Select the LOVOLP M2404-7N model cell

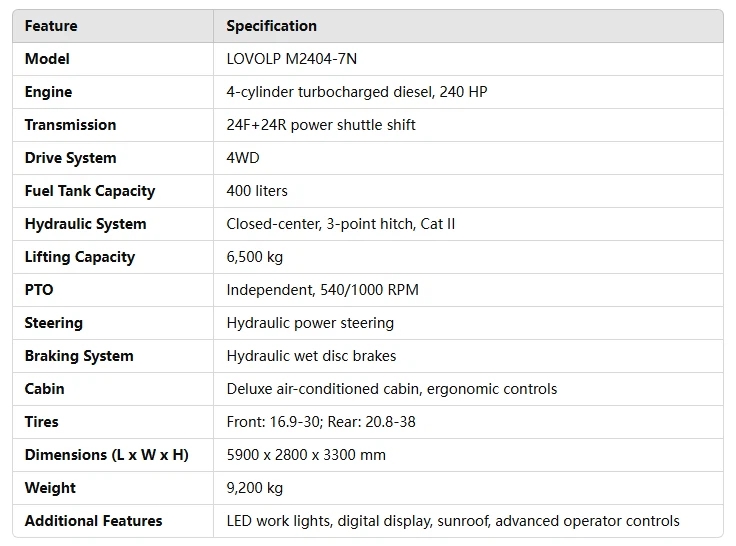coord(291,59)
